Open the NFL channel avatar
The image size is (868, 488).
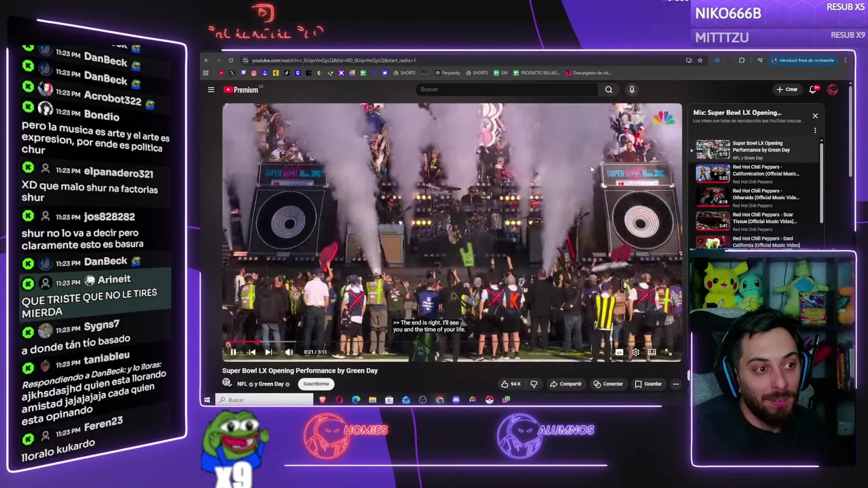[227, 384]
